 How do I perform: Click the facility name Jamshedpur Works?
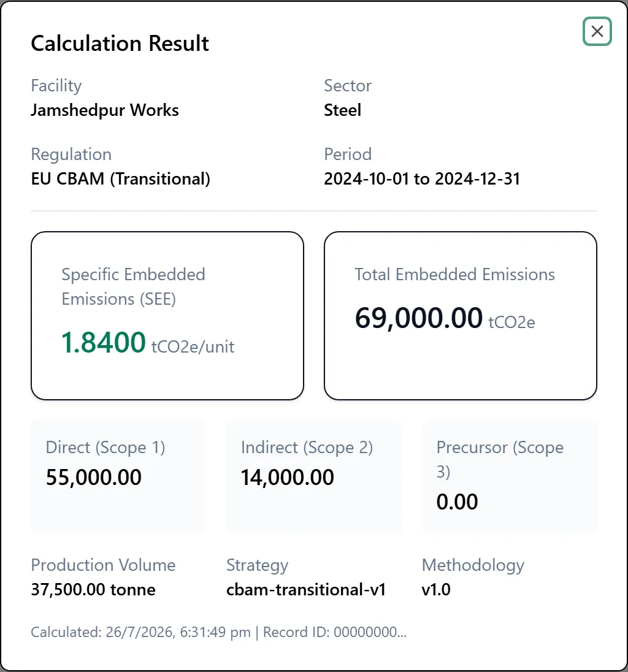(x=105, y=110)
